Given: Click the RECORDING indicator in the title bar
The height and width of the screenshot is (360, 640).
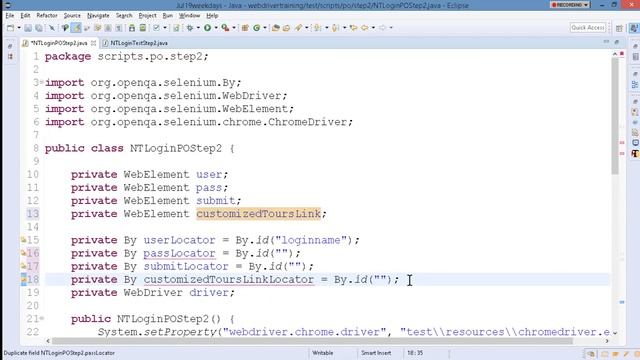Looking at the screenshot, I should tap(570, 5).
